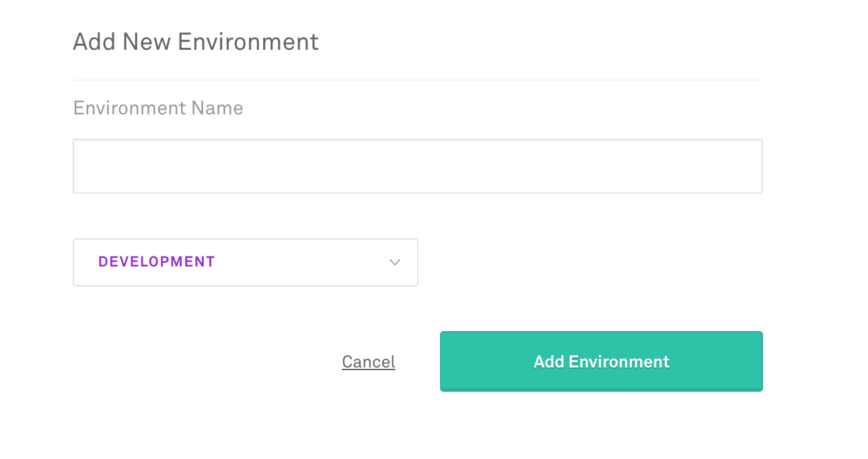Viewport: 868px width, 459px height.
Task: Toggle the DEVELOPMENT combo box open
Action: pos(245,262)
